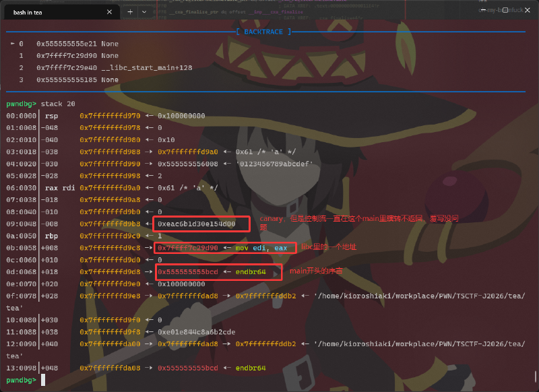Click stack address 0x7fffffffd9a0 on rax row
This screenshot has width=539, height=392.
[110, 188]
